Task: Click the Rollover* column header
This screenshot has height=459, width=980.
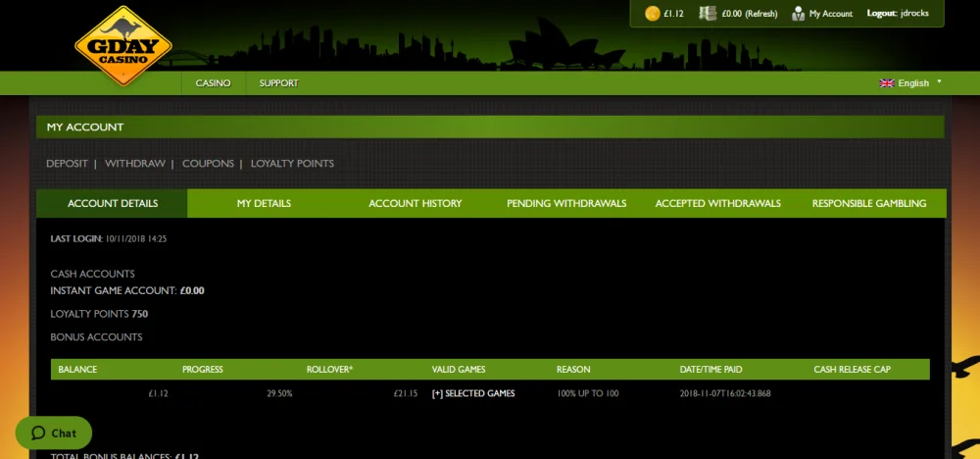Action: (330, 370)
